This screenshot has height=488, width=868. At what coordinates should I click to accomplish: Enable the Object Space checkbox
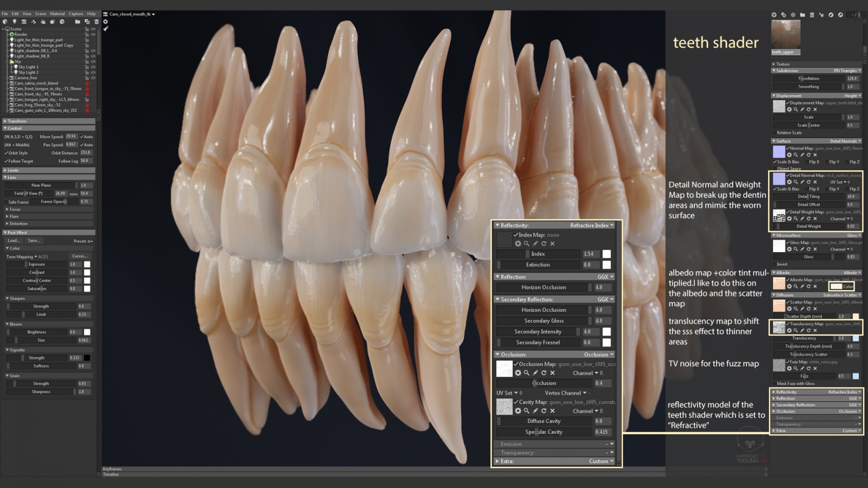774,169
